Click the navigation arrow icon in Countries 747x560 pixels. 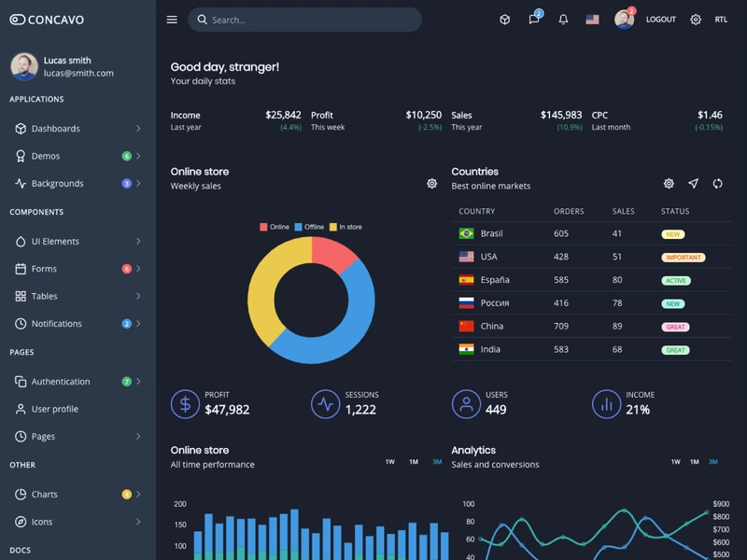(694, 183)
